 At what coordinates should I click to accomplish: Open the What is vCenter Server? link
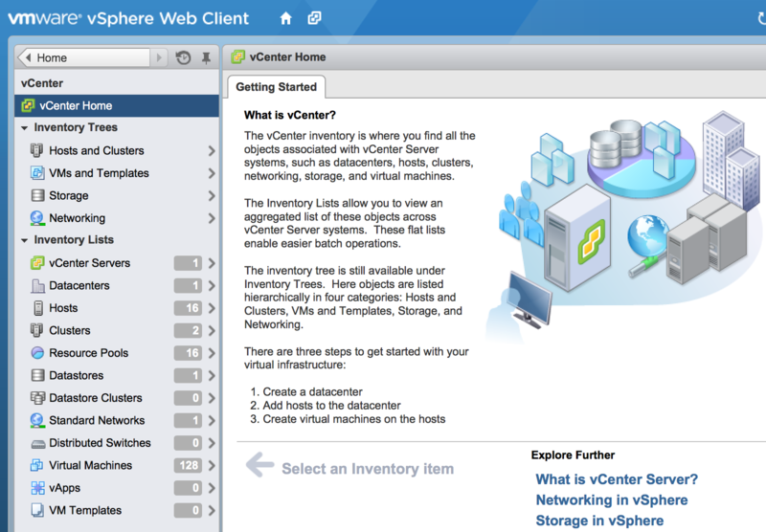click(617, 479)
